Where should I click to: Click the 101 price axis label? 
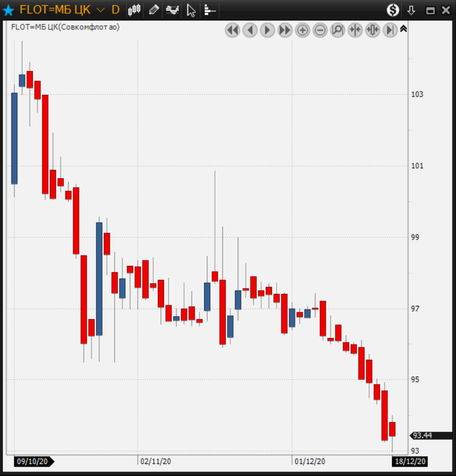pyautogui.click(x=417, y=166)
